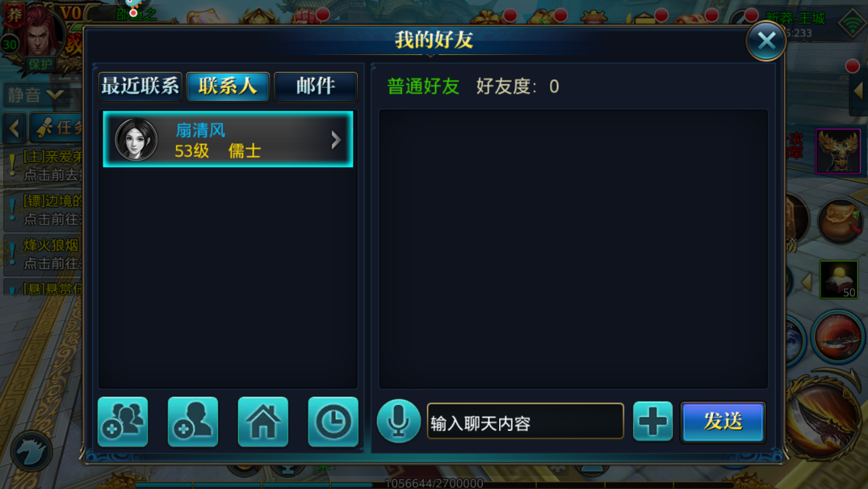Open the treasure pot icon
The image size is (868, 489).
coord(841,221)
